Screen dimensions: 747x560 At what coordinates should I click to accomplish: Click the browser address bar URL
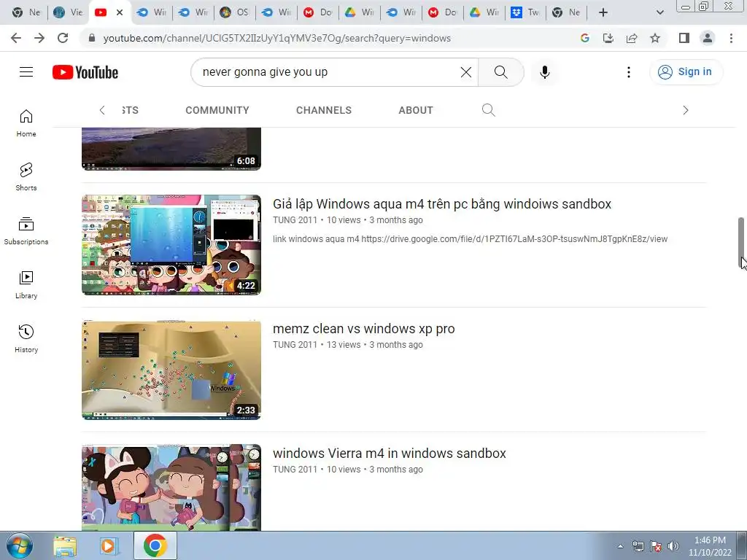(276, 38)
